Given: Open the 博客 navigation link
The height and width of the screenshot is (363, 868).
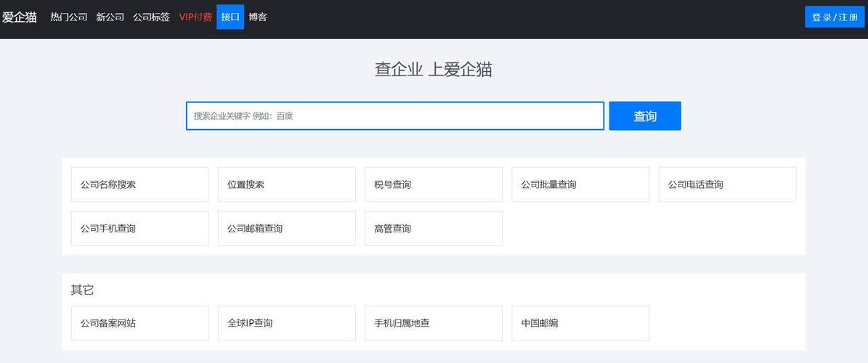Looking at the screenshot, I should pyautogui.click(x=258, y=17).
